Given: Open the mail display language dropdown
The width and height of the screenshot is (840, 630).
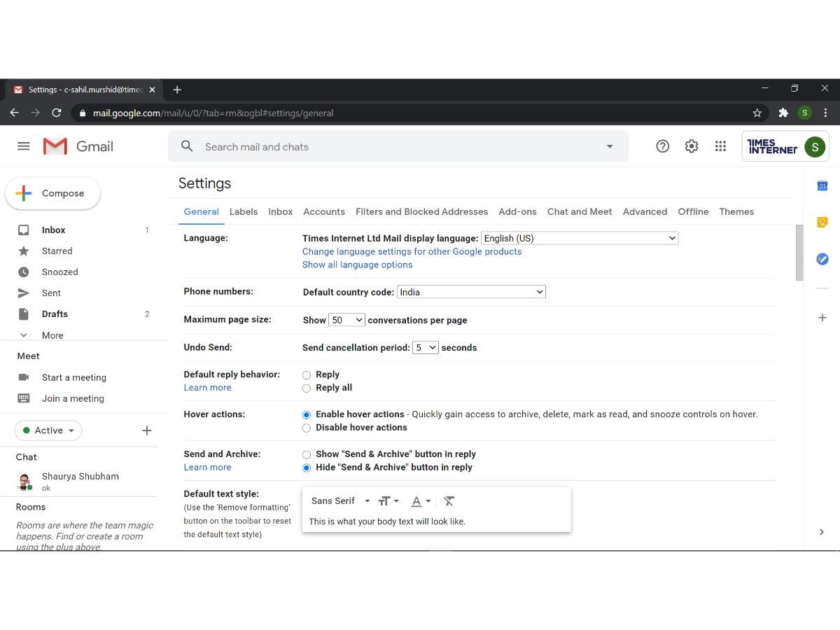Looking at the screenshot, I should click(579, 238).
